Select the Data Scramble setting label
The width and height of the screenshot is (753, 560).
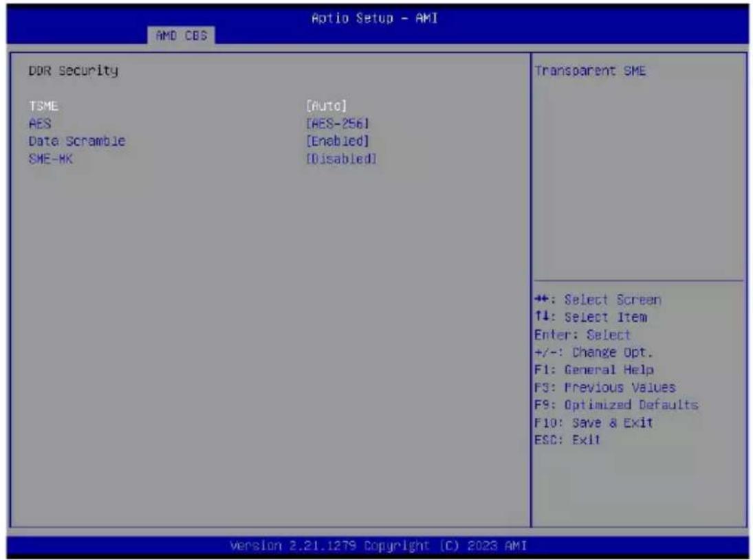point(77,141)
